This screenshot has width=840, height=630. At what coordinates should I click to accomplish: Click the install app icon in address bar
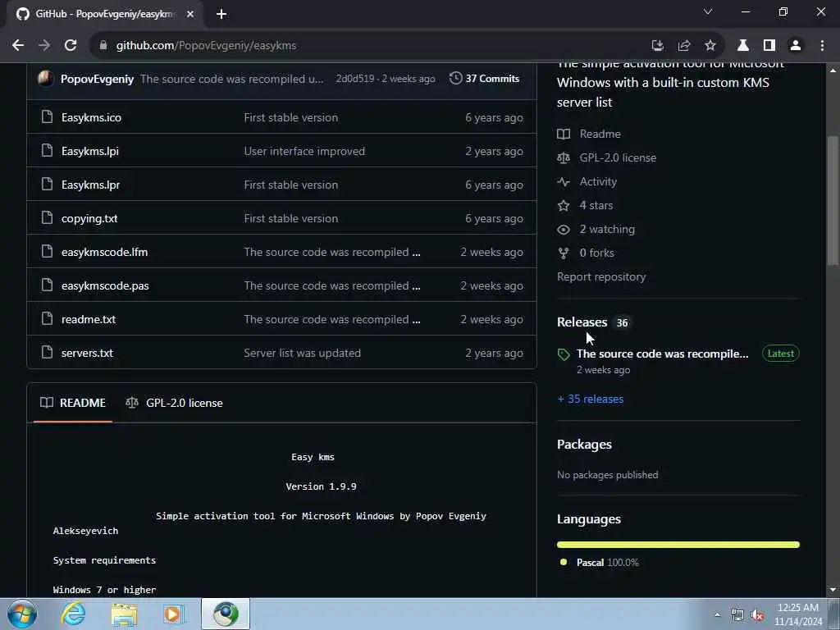click(x=657, y=46)
